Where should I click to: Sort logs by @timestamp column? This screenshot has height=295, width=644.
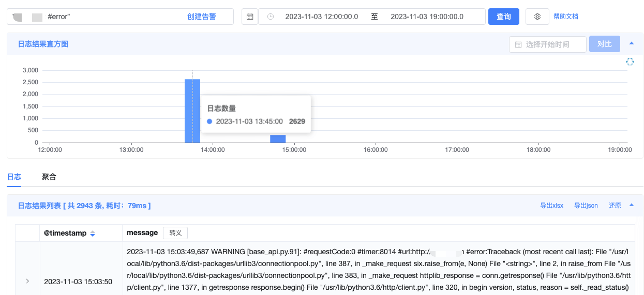pos(93,234)
